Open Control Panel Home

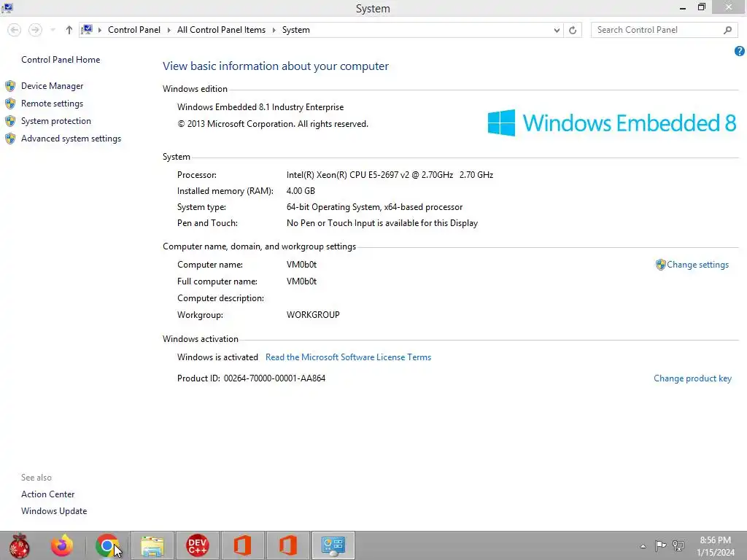click(61, 60)
